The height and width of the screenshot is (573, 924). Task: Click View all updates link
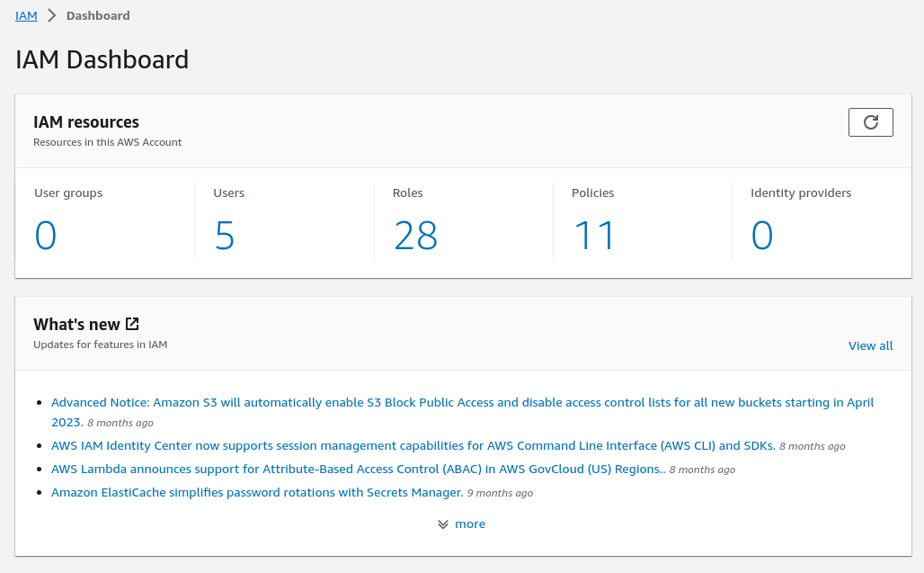point(870,345)
